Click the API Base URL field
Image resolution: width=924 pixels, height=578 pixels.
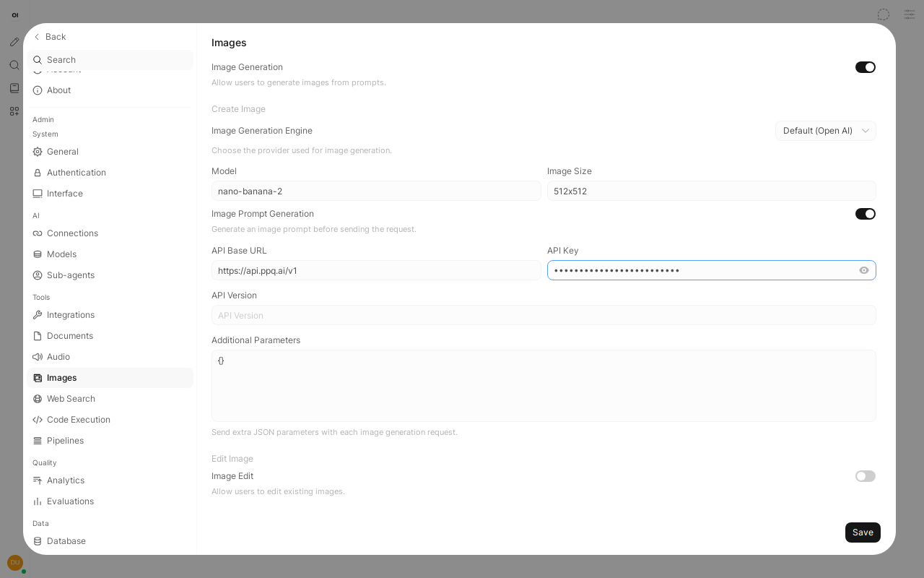(376, 270)
